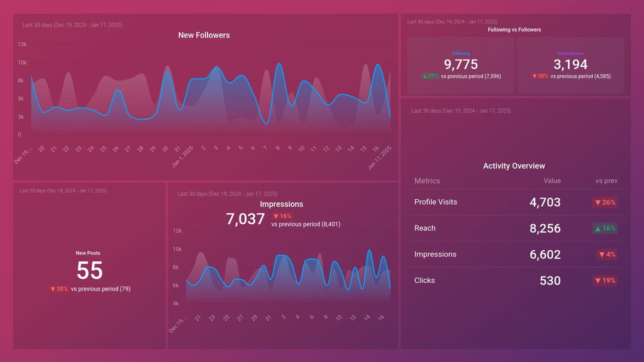
Task: Click the 26% decrease badge for Profile Visits
Action: [606, 202]
